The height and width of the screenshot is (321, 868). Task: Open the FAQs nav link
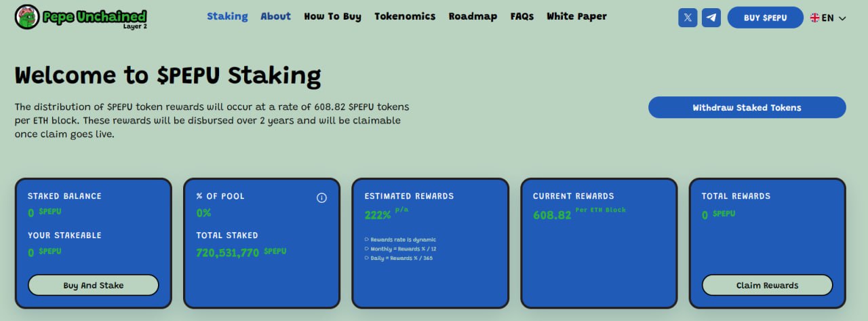point(522,16)
